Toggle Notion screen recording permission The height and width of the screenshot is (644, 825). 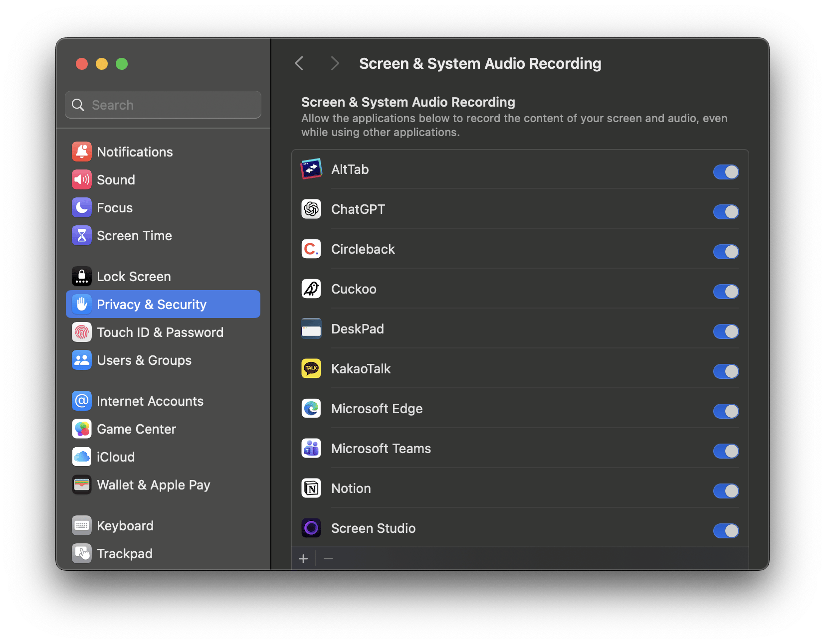[x=726, y=491]
